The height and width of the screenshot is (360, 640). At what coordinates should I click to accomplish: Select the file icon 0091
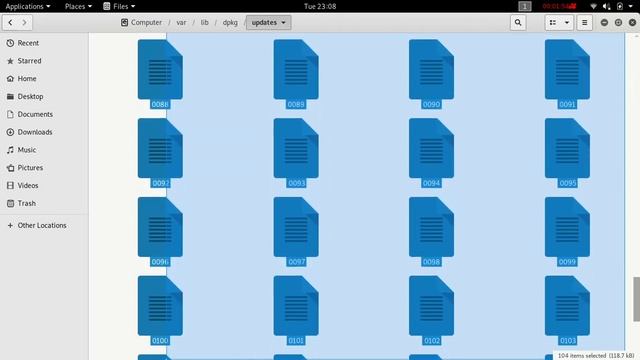(567, 69)
